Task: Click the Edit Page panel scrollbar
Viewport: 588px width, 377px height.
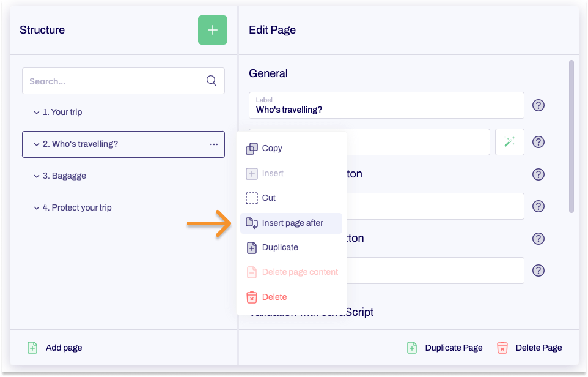Action: [571, 136]
